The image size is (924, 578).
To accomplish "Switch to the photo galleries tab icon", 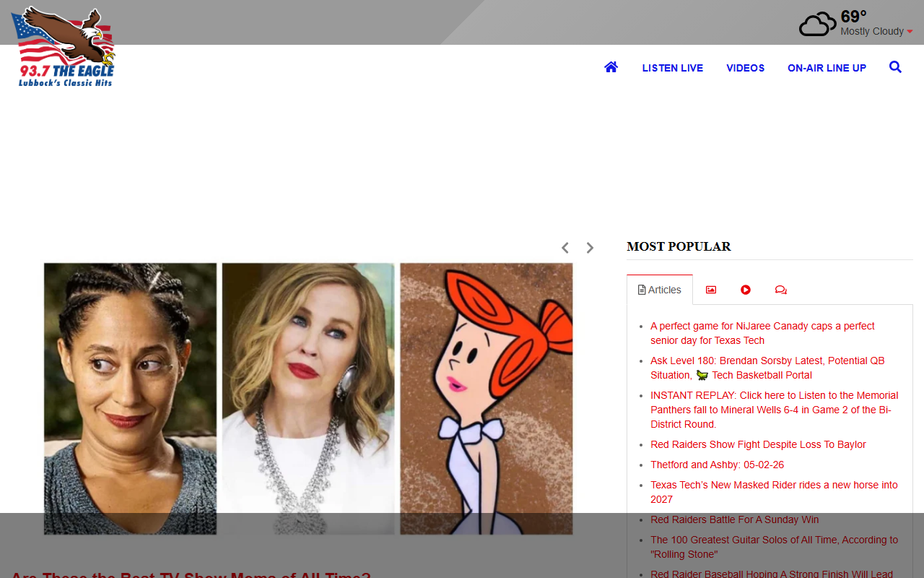I will tap(711, 290).
